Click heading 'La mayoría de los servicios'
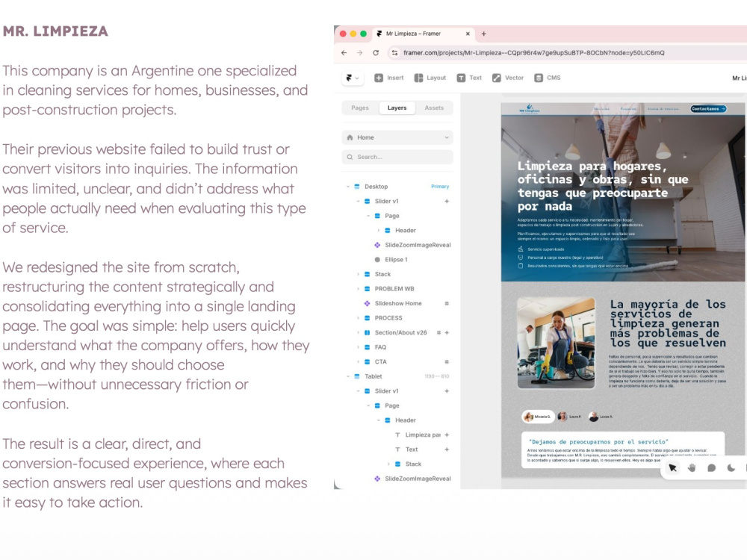Screen dimensions: 747x560 point(668,323)
